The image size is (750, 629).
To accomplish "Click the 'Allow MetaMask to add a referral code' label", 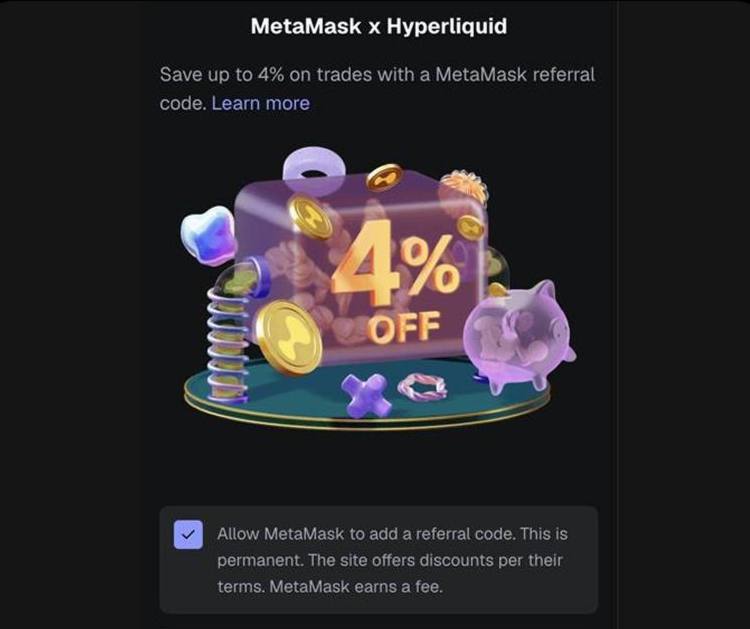I will [366, 534].
